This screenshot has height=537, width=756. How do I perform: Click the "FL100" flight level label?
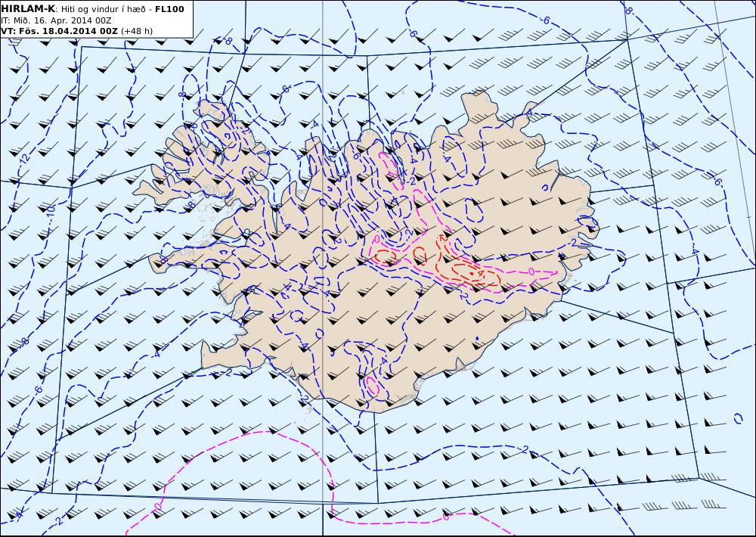[169, 9]
